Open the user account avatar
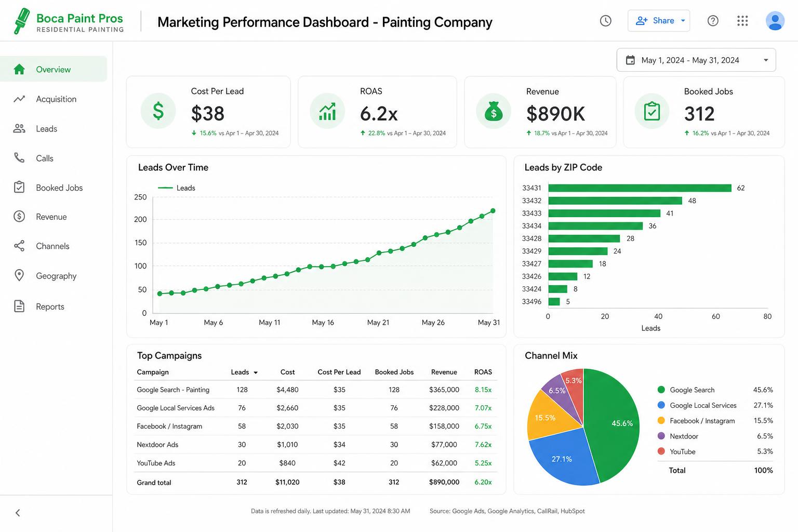Viewport: 798px width, 532px height. pyautogui.click(x=775, y=21)
